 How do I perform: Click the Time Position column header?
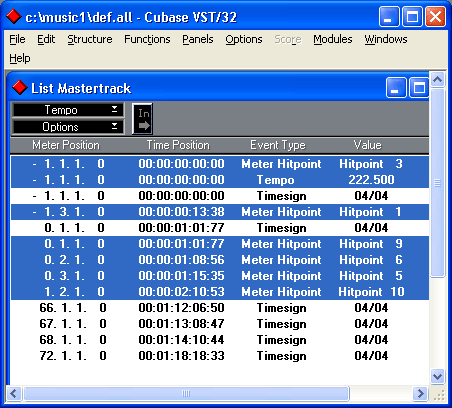(178, 145)
